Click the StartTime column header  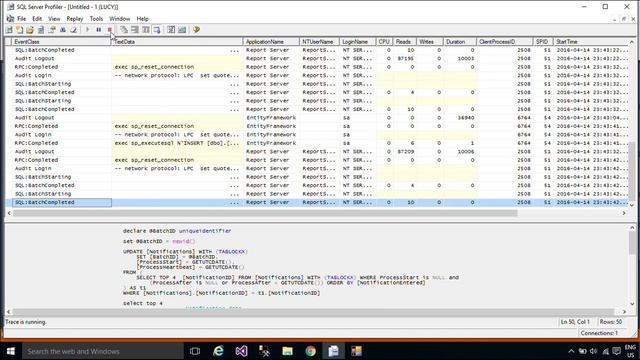point(591,42)
